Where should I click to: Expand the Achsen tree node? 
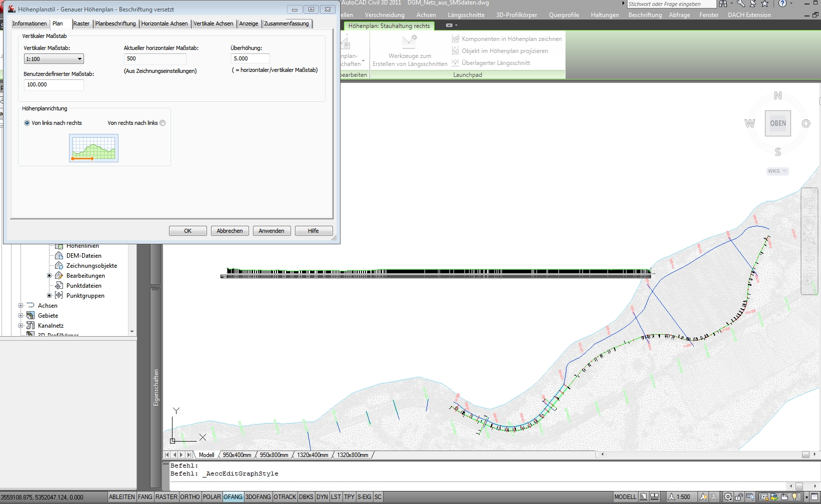pyautogui.click(x=21, y=305)
